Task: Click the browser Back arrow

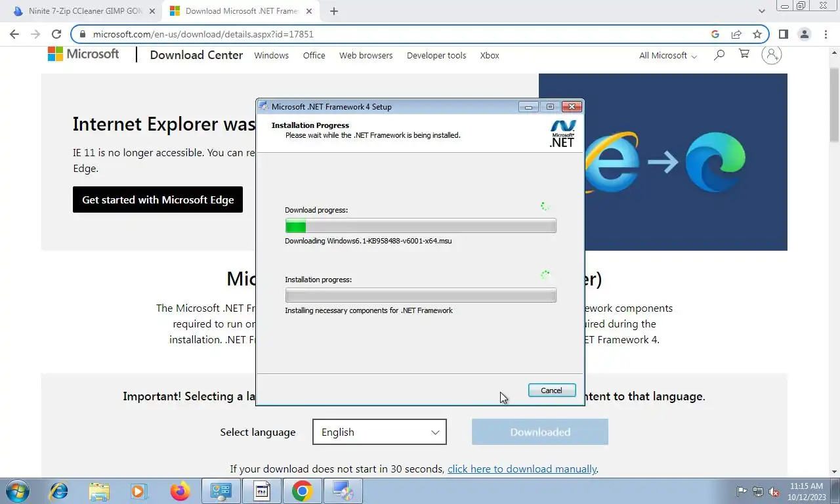Action: coord(14,34)
